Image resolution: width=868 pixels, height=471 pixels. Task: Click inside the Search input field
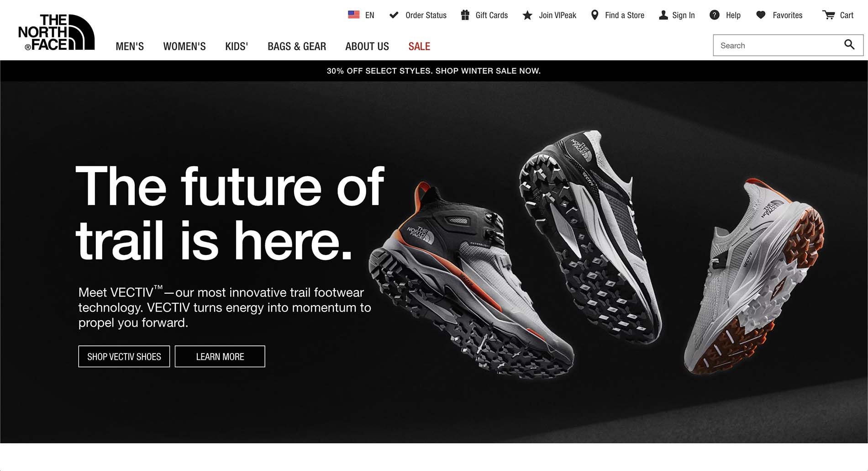coord(779,45)
